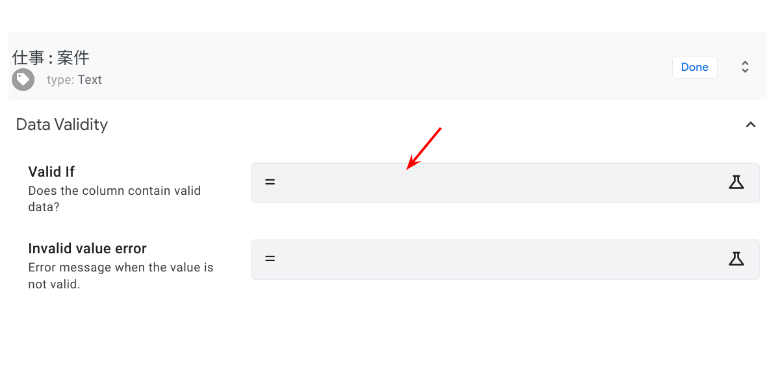767x380 pixels.
Task: Click into the Invalid value error formula field
Action: pyautogui.click(x=505, y=259)
